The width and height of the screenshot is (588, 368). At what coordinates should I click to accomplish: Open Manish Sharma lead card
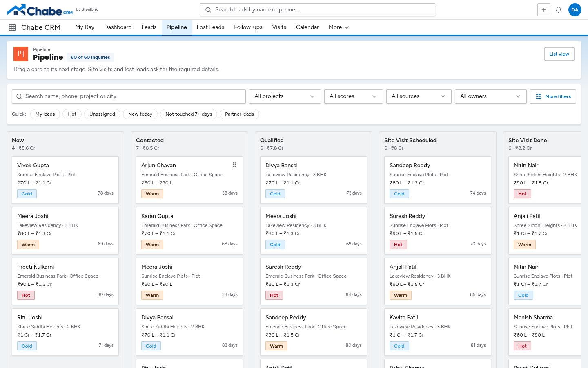point(545,332)
